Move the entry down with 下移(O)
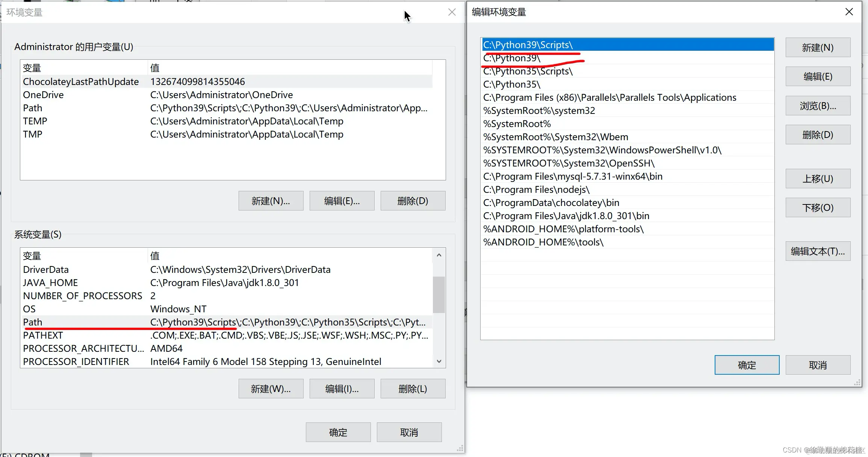This screenshot has height=457, width=868. pyautogui.click(x=818, y=208)
